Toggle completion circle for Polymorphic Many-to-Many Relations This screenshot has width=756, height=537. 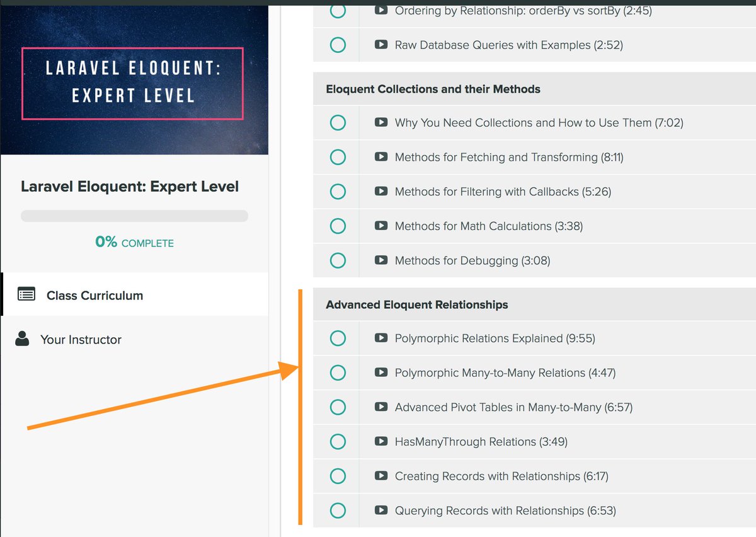[x=338, y=372]
